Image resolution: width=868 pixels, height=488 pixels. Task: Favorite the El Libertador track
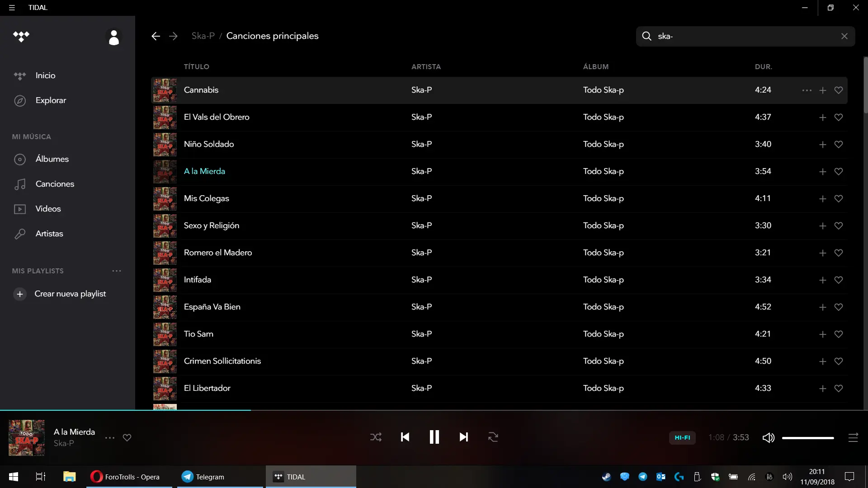click(x=839, y=389)
